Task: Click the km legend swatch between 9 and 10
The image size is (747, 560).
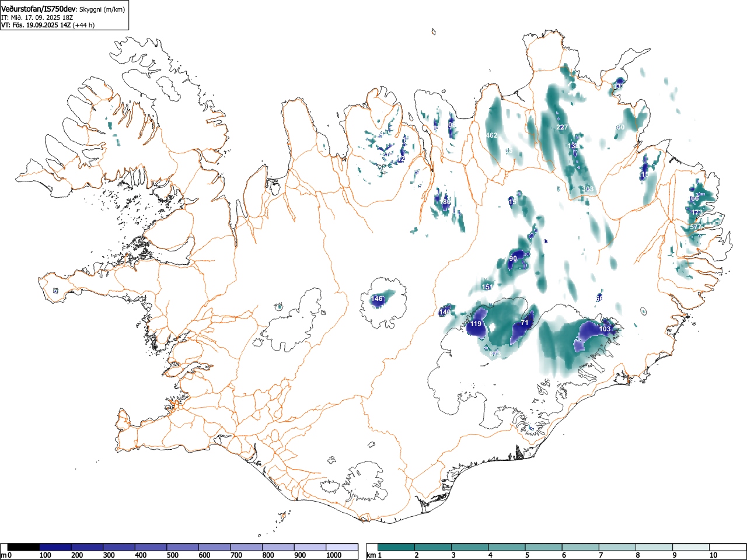Action: [x=692, y=547]
